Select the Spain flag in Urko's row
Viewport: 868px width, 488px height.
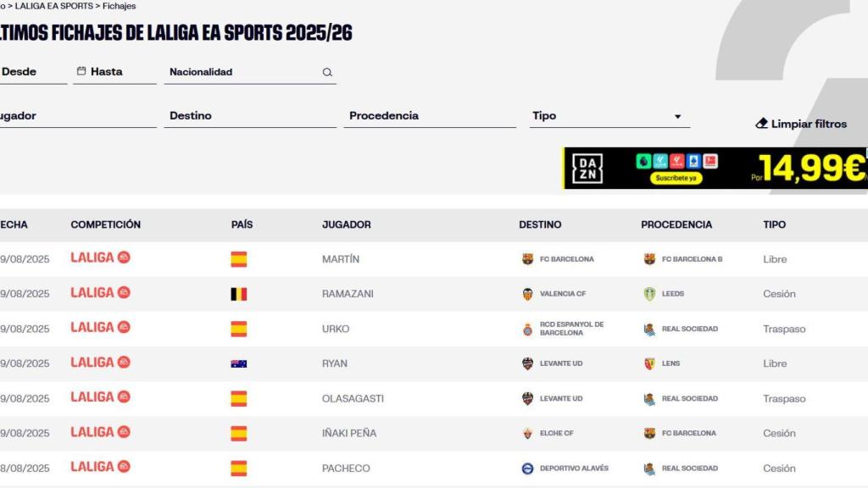click(x=238, y=328)
